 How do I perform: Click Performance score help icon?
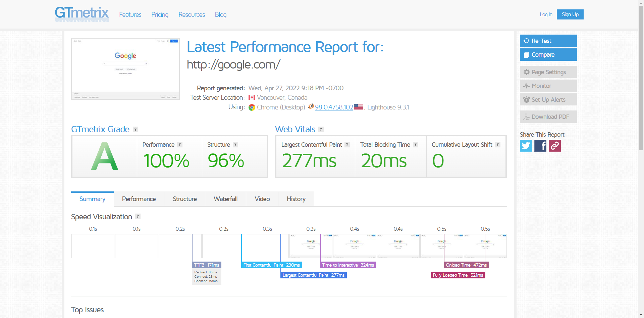[x=180, y=144]
